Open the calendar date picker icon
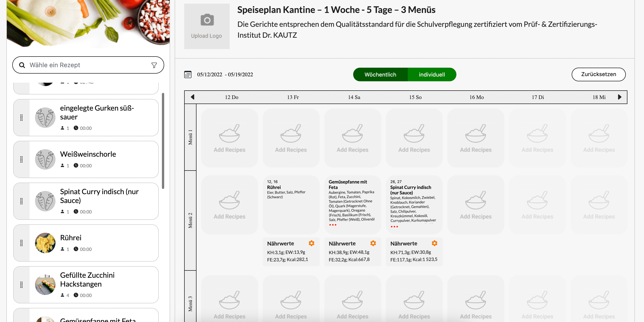Screen dimensions: 644x322 coord(188,74)
